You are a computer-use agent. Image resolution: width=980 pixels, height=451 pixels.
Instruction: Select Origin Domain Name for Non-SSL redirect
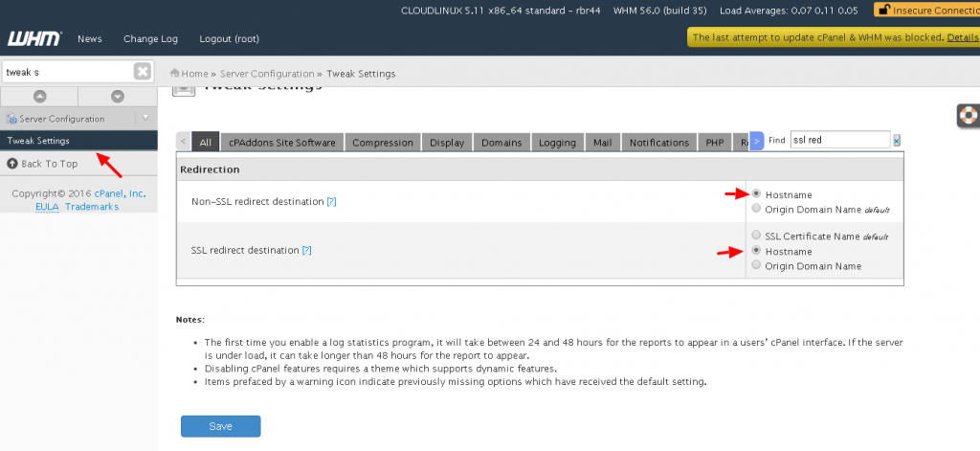pos(757,209)
